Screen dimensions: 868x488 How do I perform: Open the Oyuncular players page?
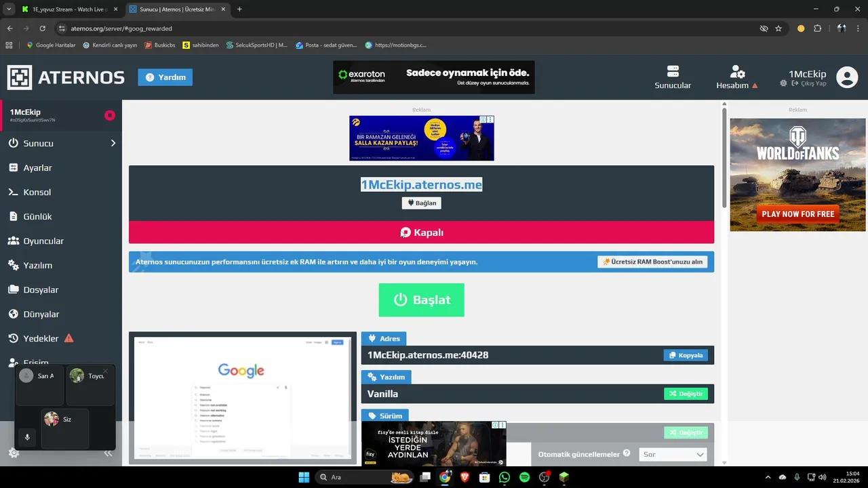coord(61,241)
